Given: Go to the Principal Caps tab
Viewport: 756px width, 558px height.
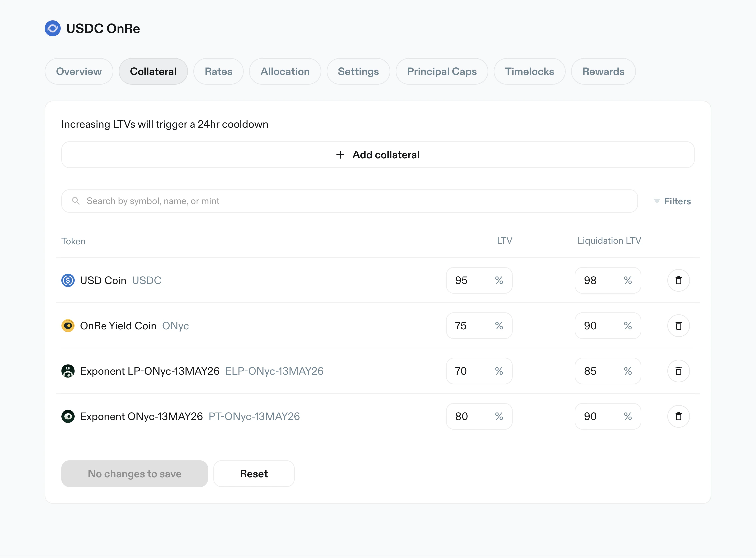Looking at the screenshot, I should pos(442,72).
